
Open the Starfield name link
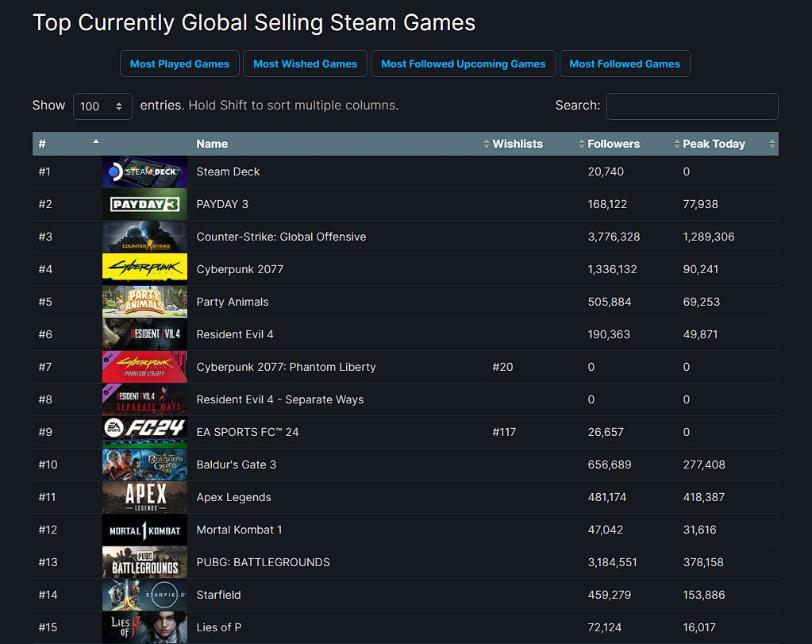click(x=218, y=595)
